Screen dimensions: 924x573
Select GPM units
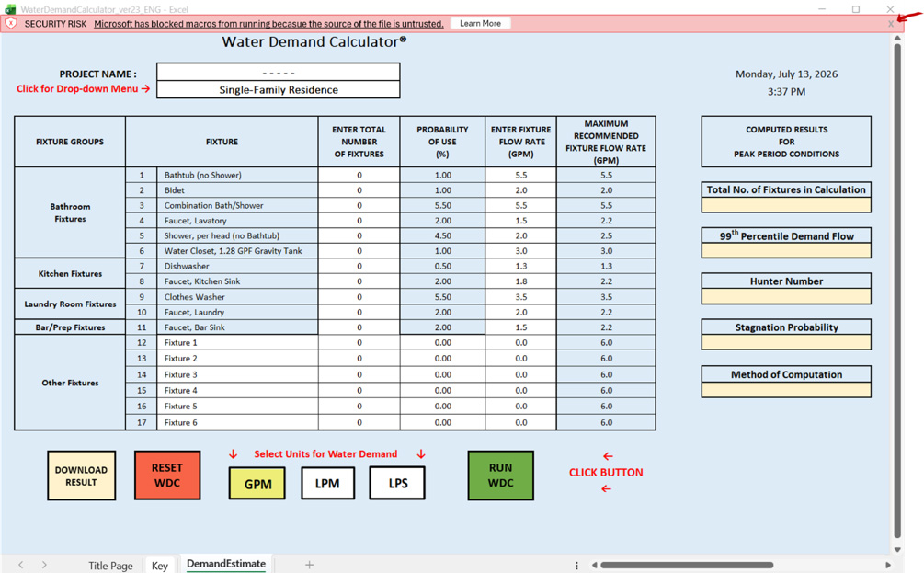pos(257,484)
